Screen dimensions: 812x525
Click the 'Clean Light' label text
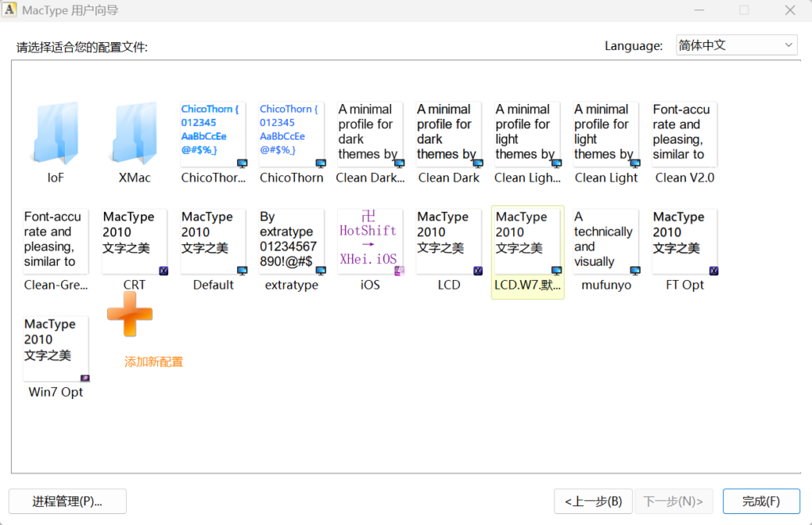point(606,178)
